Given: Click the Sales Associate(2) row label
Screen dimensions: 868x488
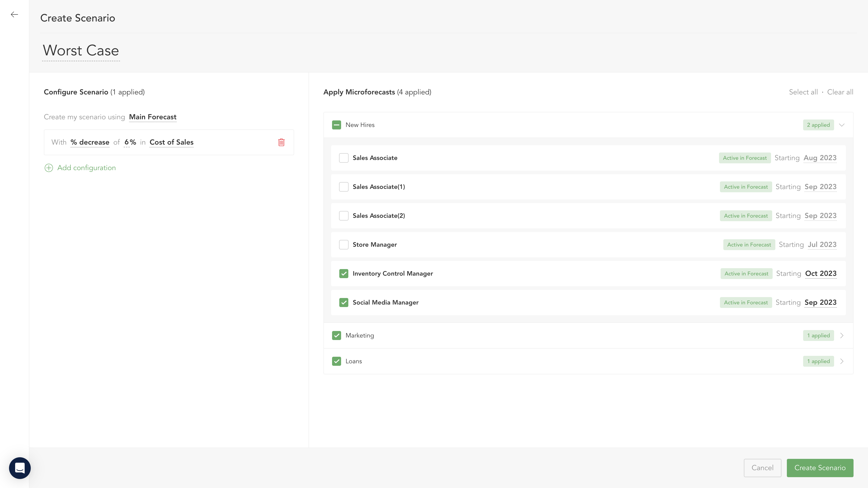Looking at the screenshot, I should click(x=379, y=216).
